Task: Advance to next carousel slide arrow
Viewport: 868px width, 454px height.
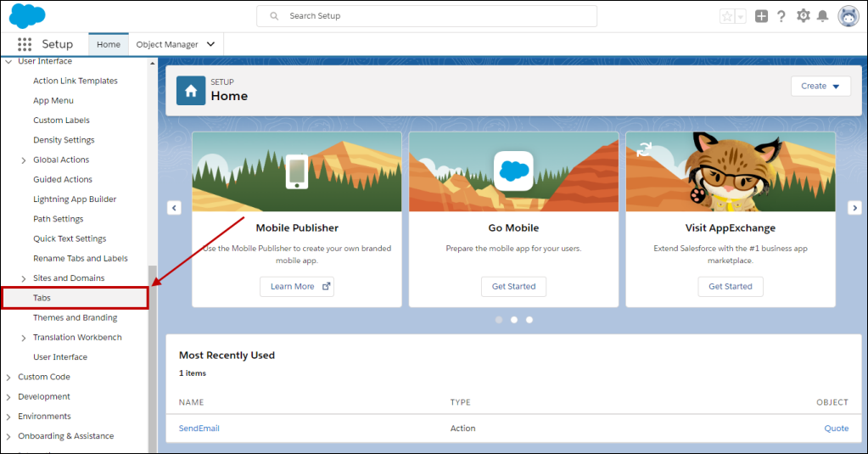Action: point(855,208)
